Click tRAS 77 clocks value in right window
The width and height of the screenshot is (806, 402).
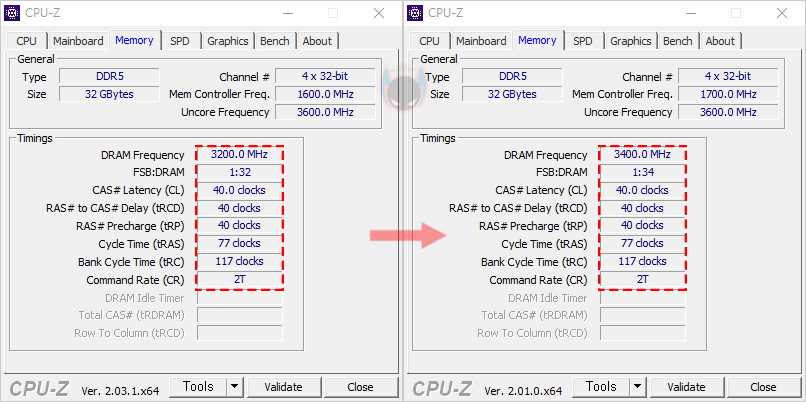click(643, 243)
